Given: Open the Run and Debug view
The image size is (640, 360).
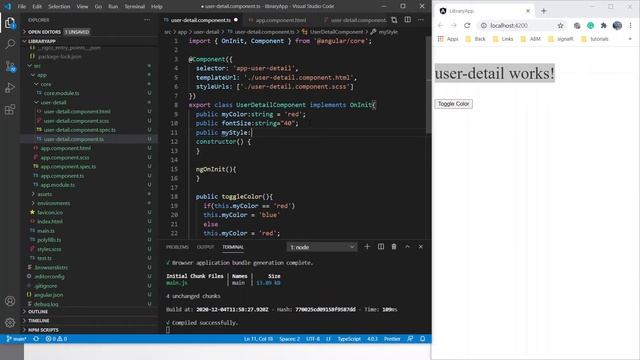Looking at the screenshot, I should pyautogui.click(x=10, y=87).
